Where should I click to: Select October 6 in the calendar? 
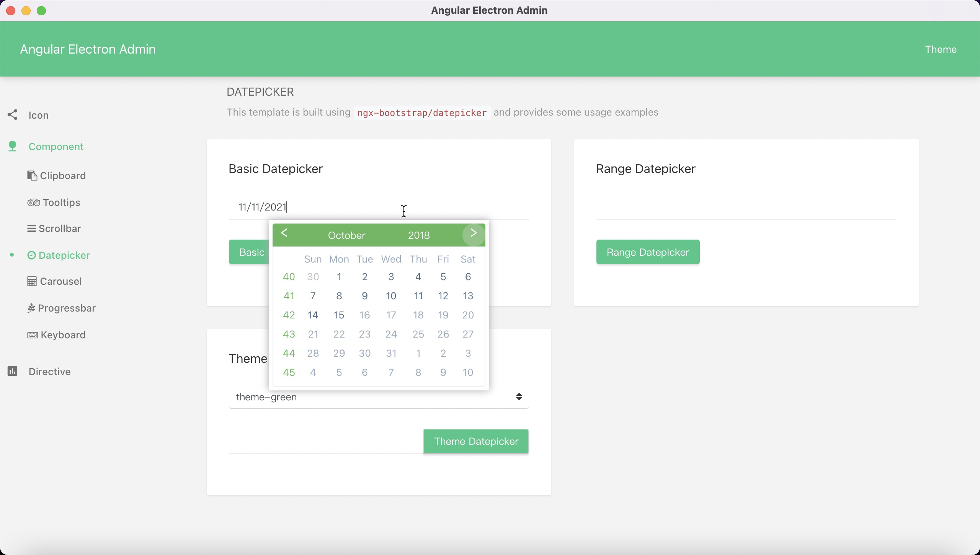coord(468,277)
